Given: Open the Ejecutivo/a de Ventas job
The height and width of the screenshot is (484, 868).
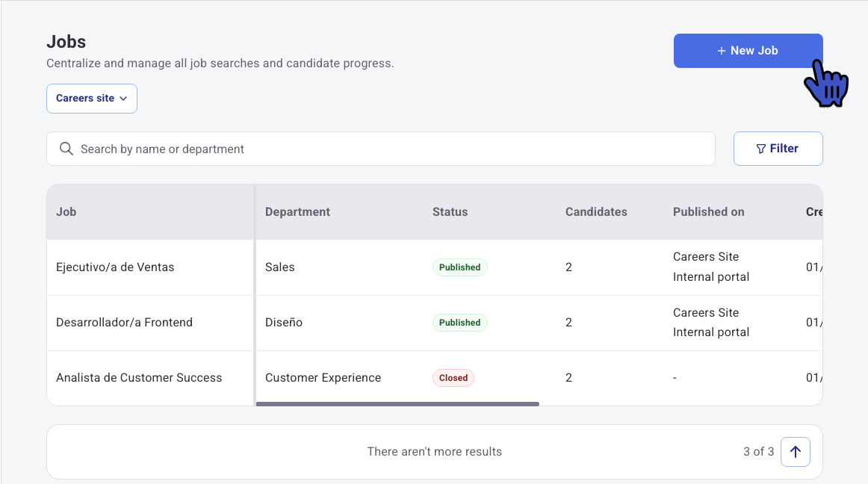Looking at the screenshot, I should click(x=115, y=267).
